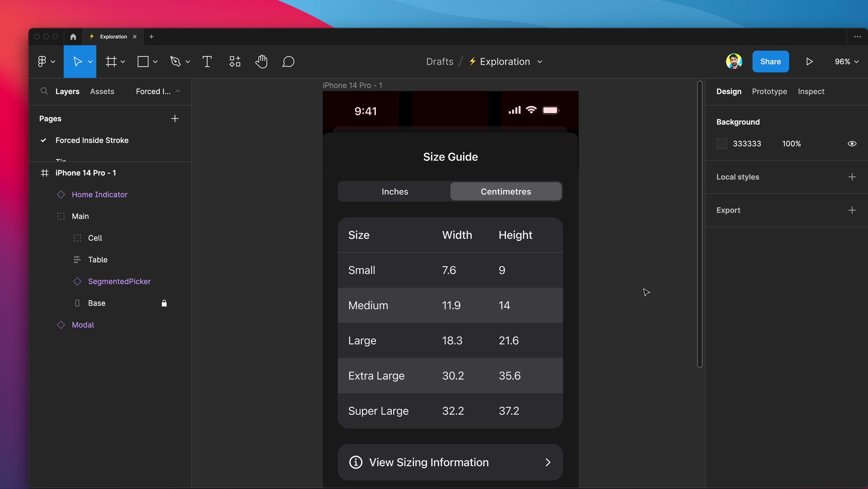The image size is (868, 489).
Task: Click the Share button
Action: tap(770, 61)
